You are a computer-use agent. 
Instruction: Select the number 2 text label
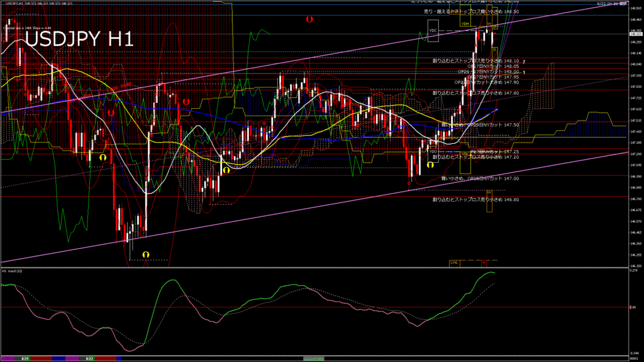524,61
